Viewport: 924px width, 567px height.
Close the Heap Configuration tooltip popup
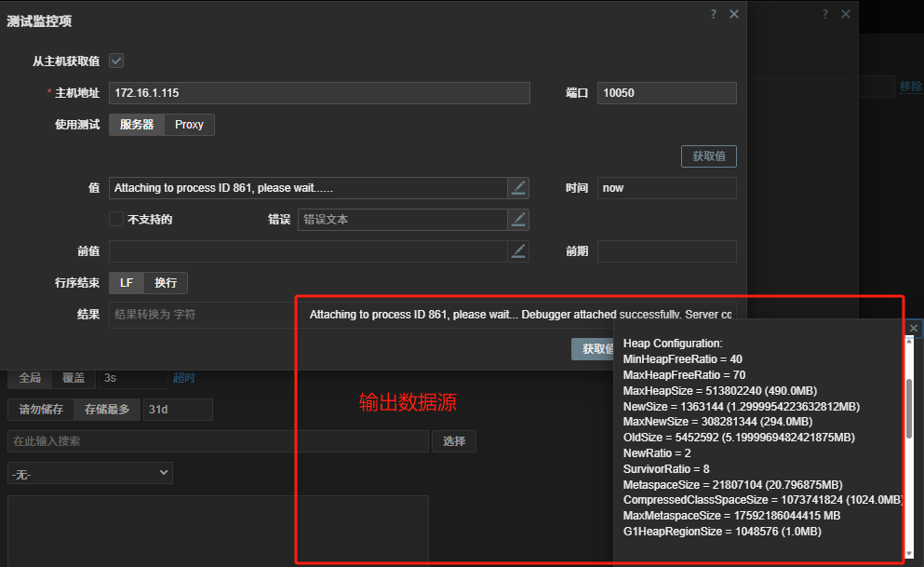(913, 328)
